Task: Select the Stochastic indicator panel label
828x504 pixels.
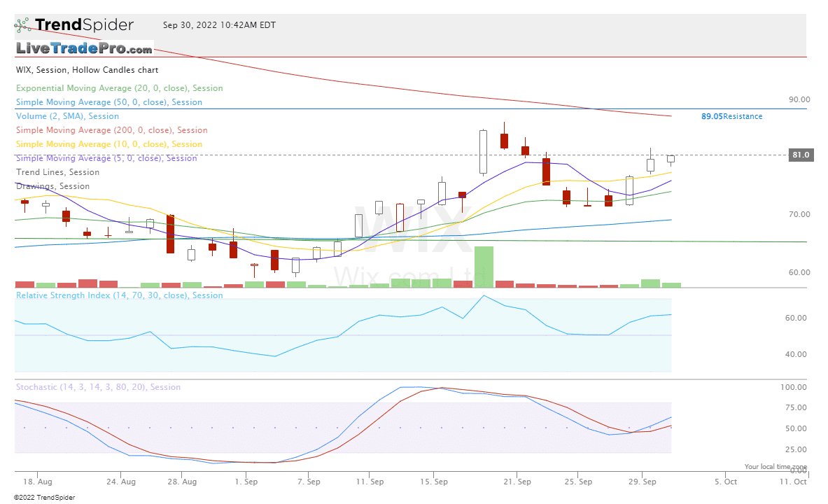Action: [x=98, y=387]
